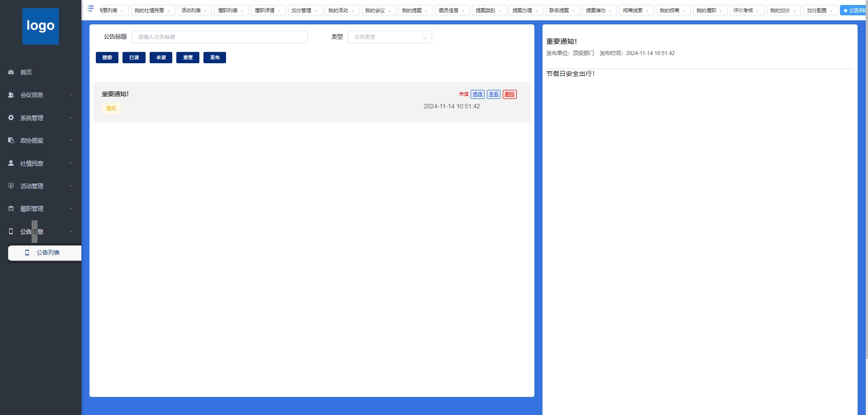Filter by 未读 button

(161, 57)
